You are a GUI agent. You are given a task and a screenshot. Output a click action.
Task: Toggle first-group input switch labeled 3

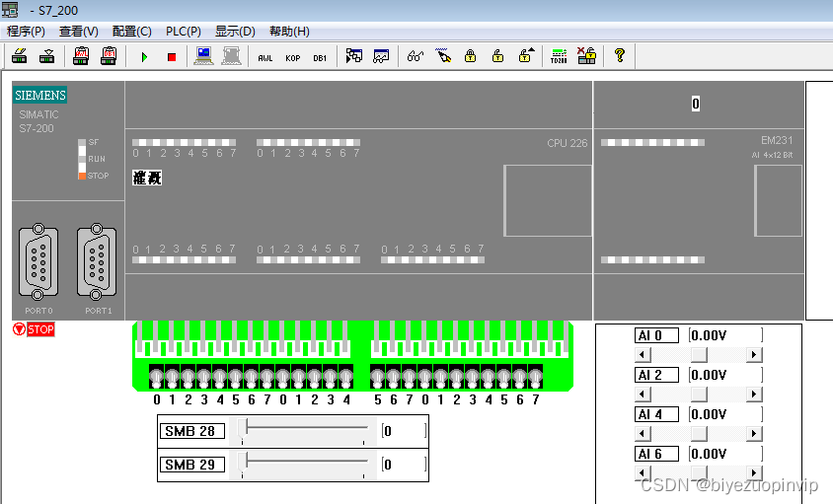pyautogui.click(x=204, y=378)
